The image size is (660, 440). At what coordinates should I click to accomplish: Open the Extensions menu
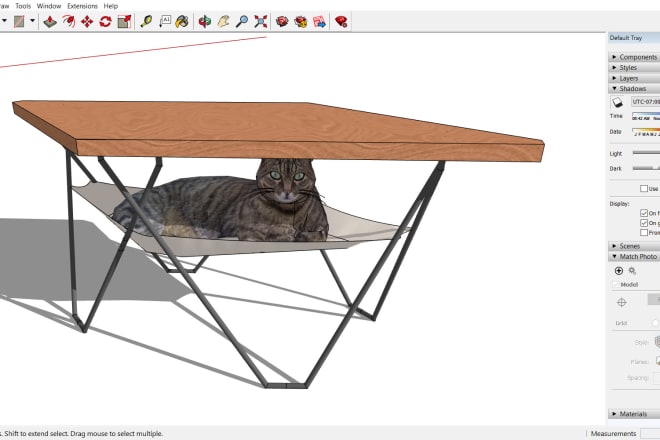[x=82, y=6]
